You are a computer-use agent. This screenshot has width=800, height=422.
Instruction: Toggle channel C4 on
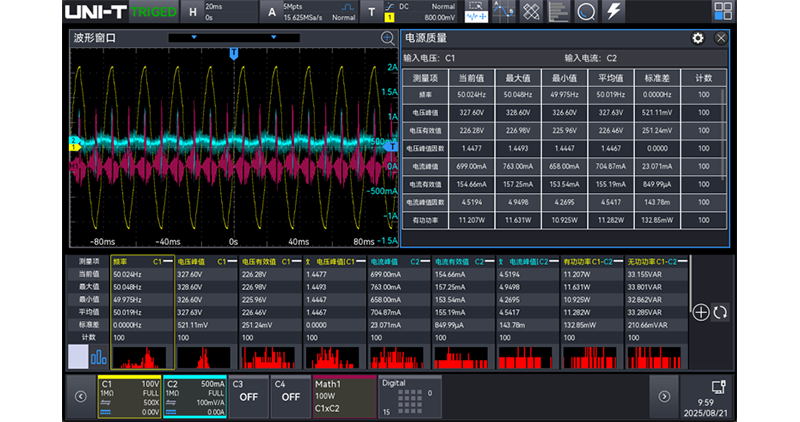[290, 396]
